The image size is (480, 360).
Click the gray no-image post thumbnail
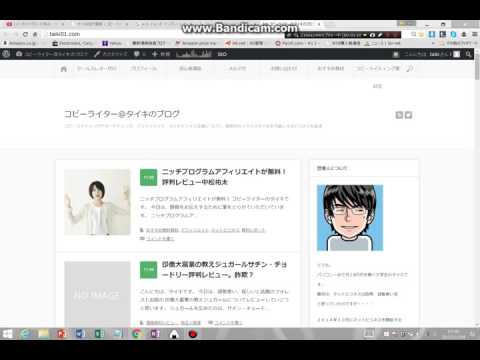[97, 294]
